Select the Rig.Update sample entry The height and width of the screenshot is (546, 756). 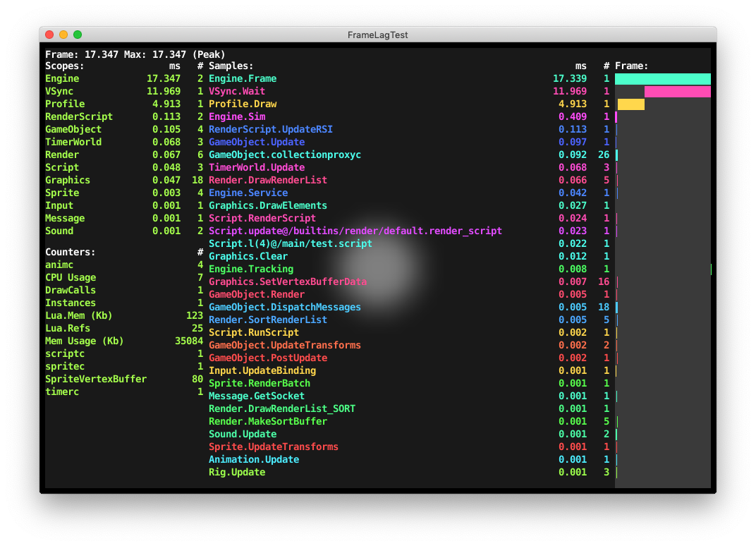tap(237, 473)
